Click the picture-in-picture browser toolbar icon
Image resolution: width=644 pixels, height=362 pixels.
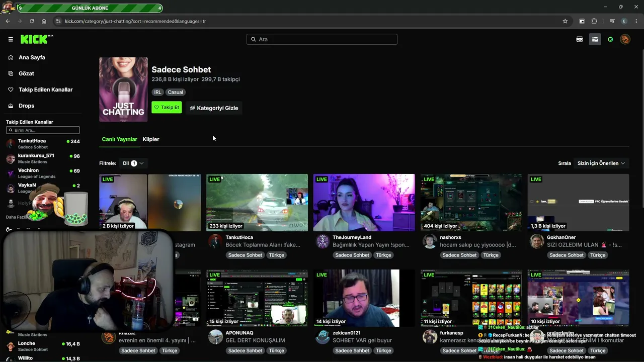[x=582, y=21]
